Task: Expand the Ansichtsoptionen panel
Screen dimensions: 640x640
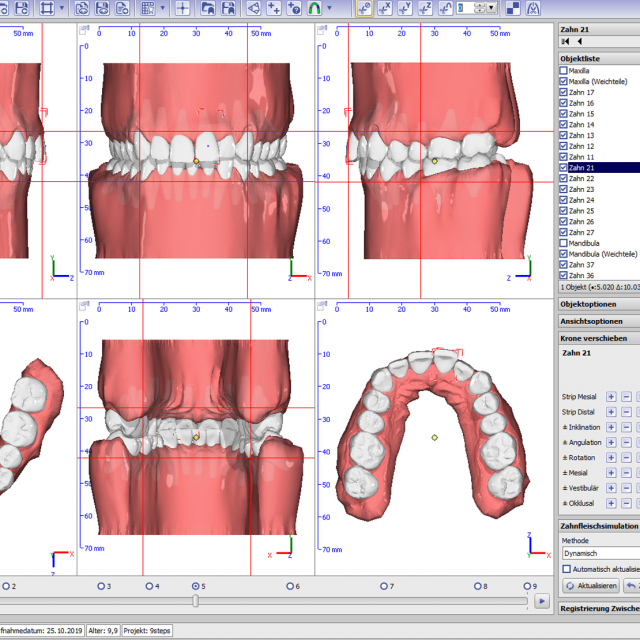Action: coord(598,321)
